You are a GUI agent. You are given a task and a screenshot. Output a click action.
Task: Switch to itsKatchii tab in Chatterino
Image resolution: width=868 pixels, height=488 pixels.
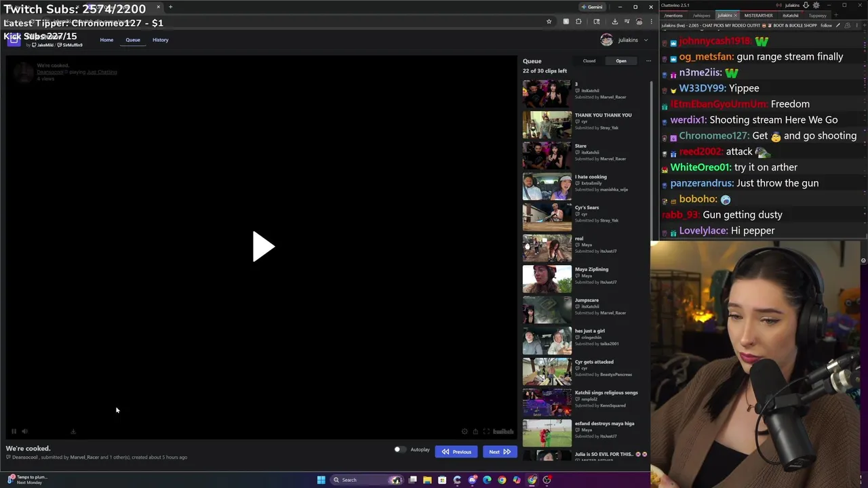(791, 15)
